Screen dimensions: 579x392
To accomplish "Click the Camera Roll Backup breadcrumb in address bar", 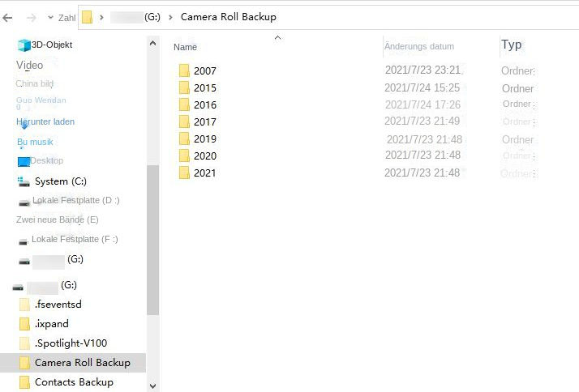I will (228, 17).
